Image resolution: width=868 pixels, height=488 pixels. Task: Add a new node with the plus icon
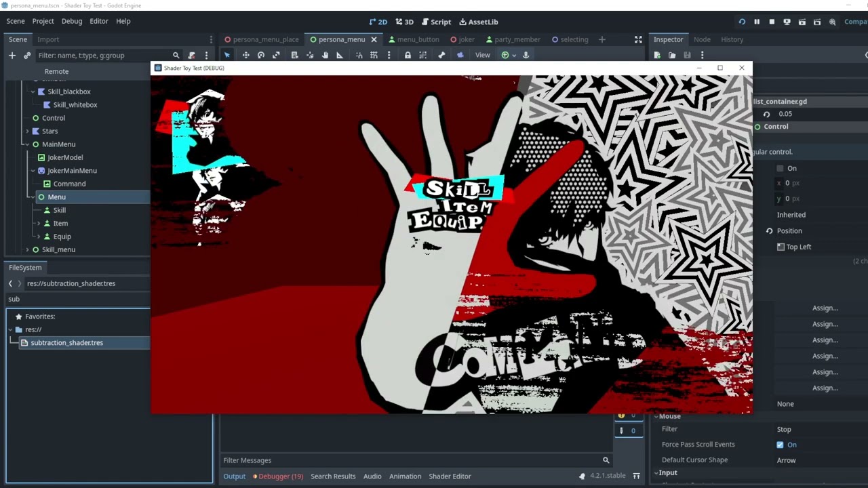pos(12,56)
